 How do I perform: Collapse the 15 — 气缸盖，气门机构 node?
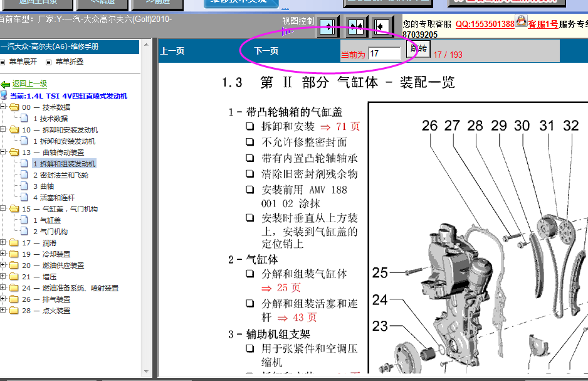(x=3, y=208)
